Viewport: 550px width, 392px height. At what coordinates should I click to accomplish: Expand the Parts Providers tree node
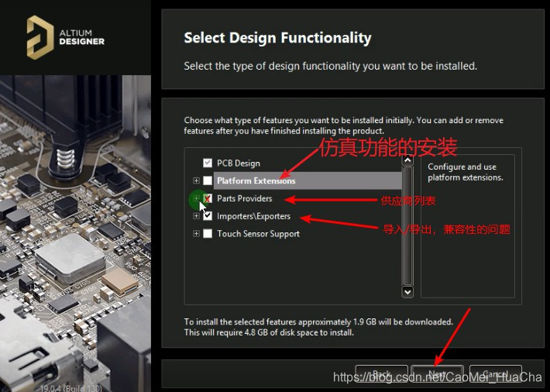(196, 198)
